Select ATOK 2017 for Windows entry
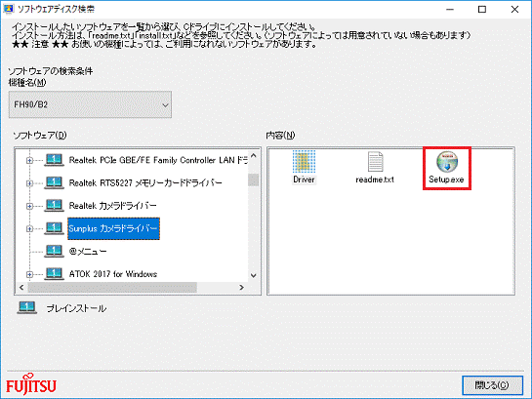This screenshot has width=532, height=399. 113,274
